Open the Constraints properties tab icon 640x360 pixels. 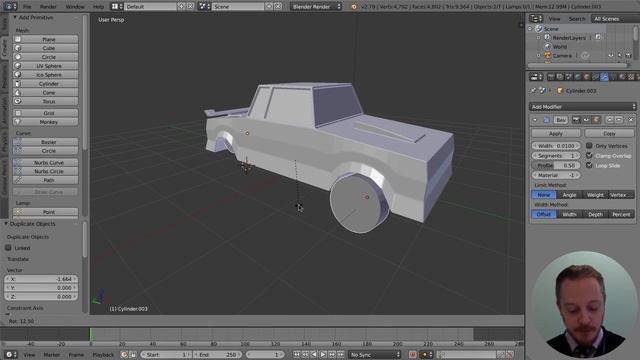(x=596, y=77)
